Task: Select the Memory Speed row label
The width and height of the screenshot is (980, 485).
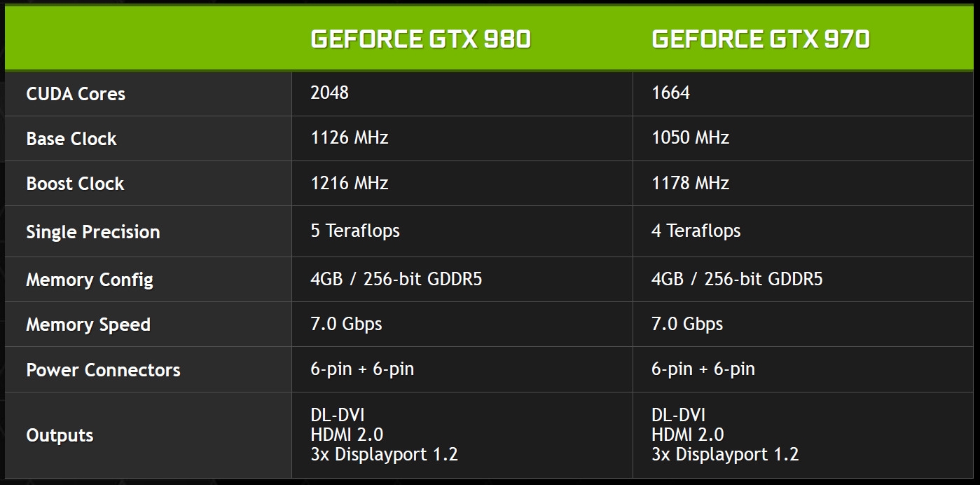Action: pos(88,325)
